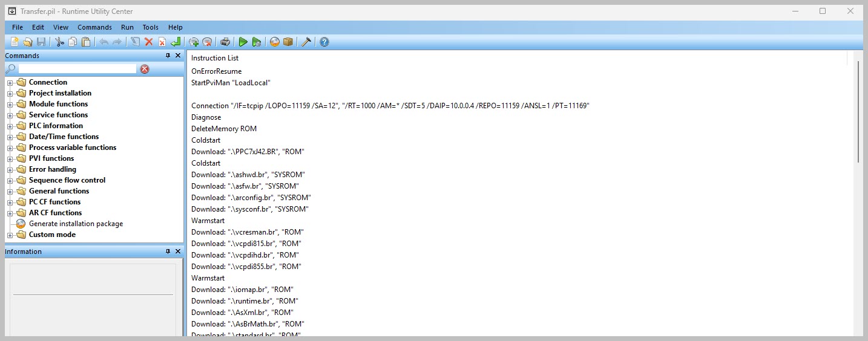Screen dimensions: 868x341
Task: Expand the Service functions node
Action: [x=10, y=115]
